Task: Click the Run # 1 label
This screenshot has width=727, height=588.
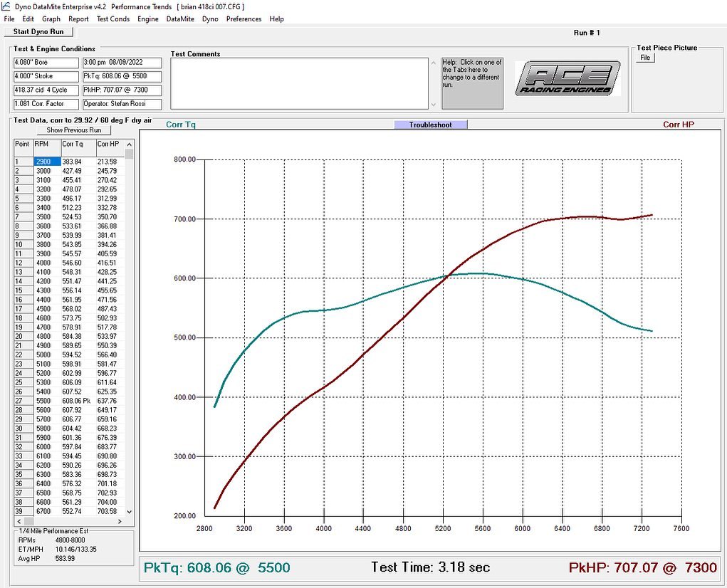Action: click(x=587, y=33)
